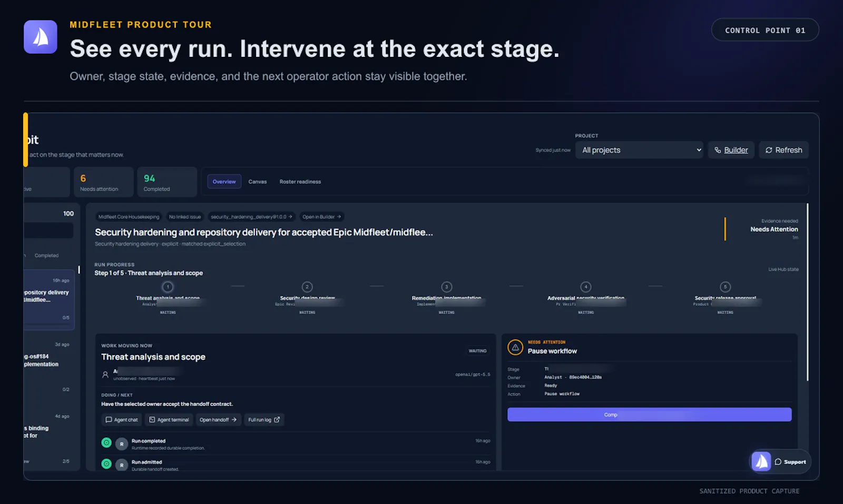Click the Needs Attention status label
The height and width of the screenshot is (504, 843).
[774, 229]
